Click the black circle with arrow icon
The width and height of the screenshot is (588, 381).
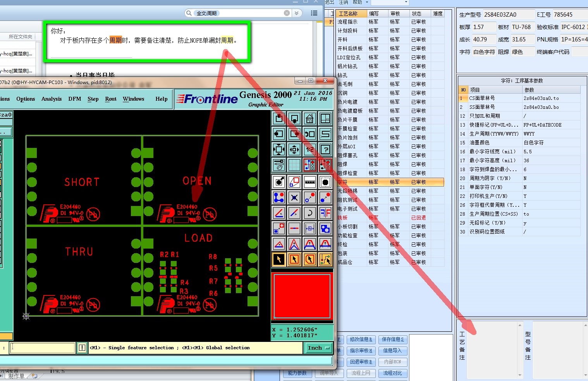279,182
